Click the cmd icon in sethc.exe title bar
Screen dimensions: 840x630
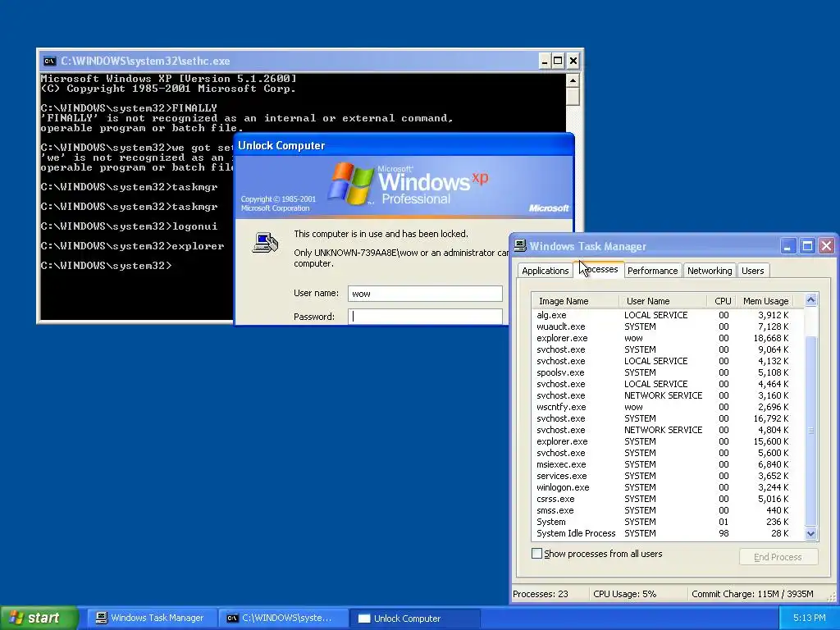(x=49, y=61)
